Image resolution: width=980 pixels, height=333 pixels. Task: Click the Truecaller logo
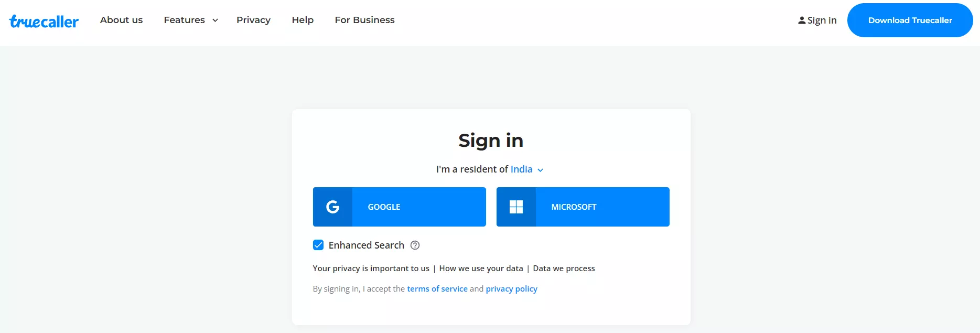click(44, 20)
